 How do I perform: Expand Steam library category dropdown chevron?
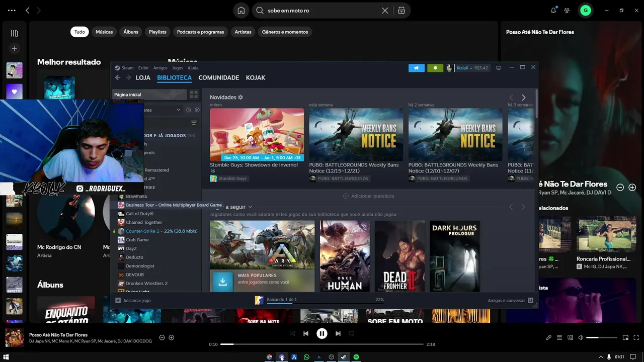click(178, 110)
